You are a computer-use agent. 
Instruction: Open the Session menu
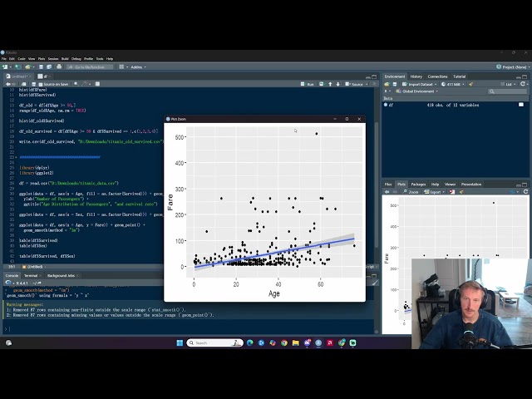coord(53,59)
